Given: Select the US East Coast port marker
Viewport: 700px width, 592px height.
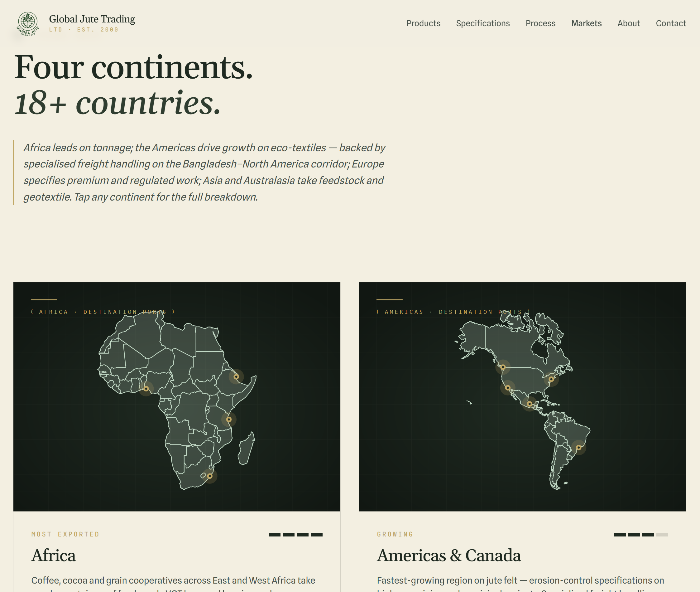Looking at the screenshot, I should 551,379.
